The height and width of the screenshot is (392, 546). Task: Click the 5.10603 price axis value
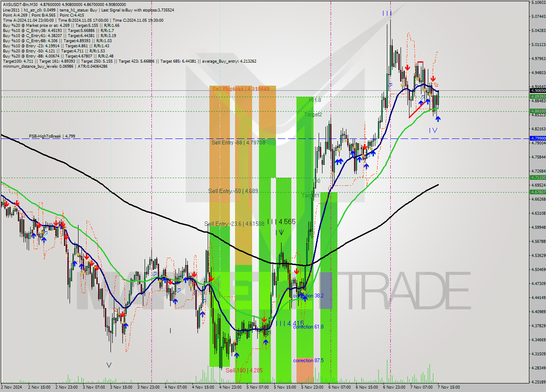[x=539, y=3]
